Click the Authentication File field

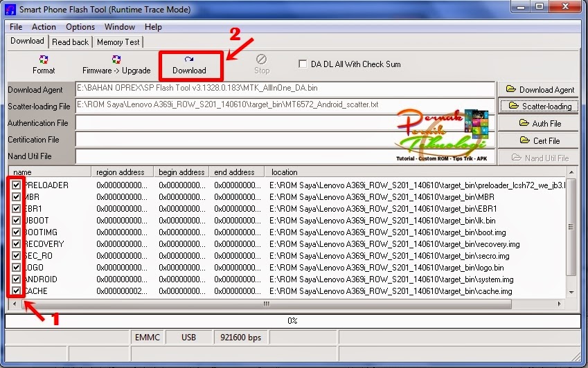point(285,123)
